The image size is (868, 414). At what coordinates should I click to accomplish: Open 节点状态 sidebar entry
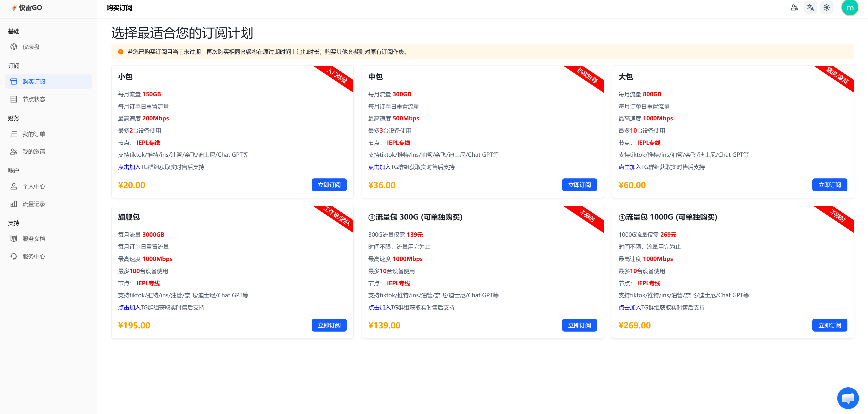click(48, 99)
